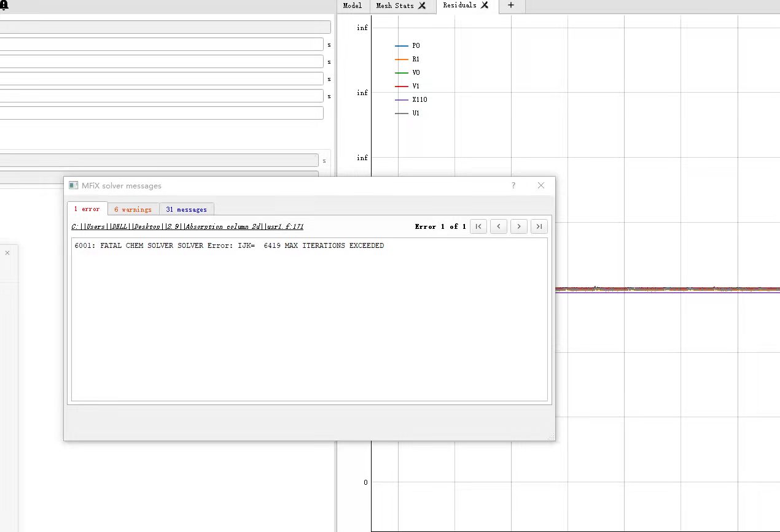Image resolution: width=780 pixels, height=532 pixels.
Task: Open the 31 messages tab
Action: (187, 209)
